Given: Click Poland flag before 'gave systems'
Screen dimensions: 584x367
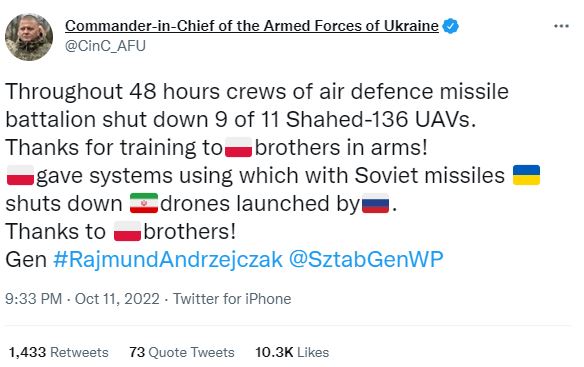Looking at the screenshot, I should pyautogui.click(x=20, y=175).
